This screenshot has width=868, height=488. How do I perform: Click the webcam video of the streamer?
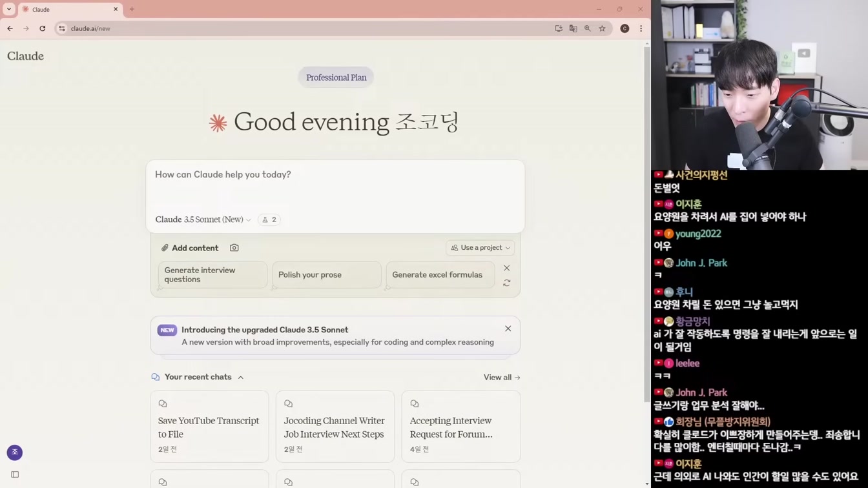759,85
